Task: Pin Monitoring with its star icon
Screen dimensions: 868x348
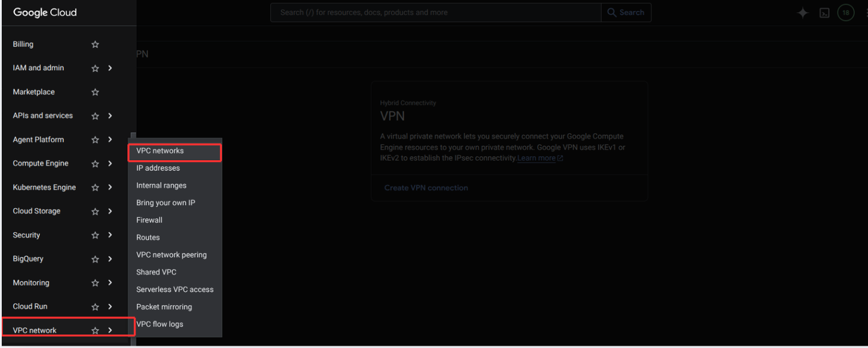Action: [95, 283]
